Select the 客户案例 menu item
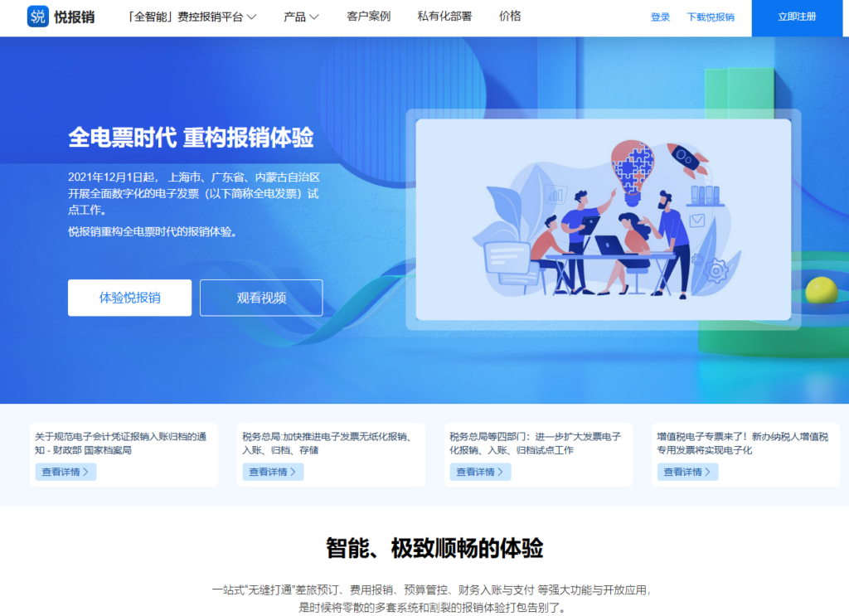This screenshot has width=849, height=616. [x=367, y=17]
